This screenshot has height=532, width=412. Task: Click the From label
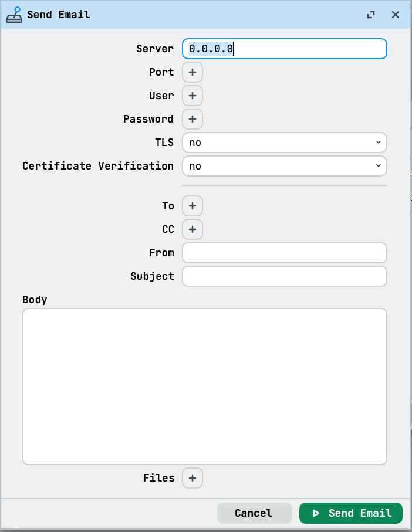[x=161, y=253]
